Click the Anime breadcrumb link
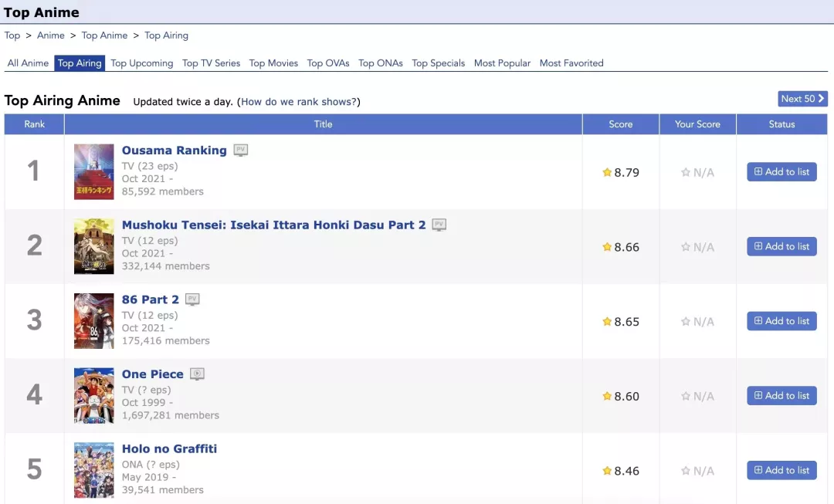Screen dimensions: 834x504 51,36
